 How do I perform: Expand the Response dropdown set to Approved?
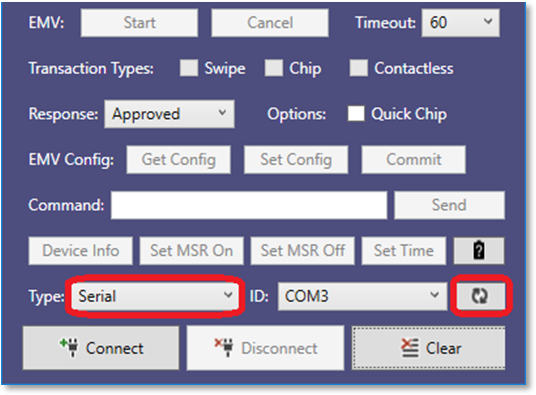coord(169,114)
